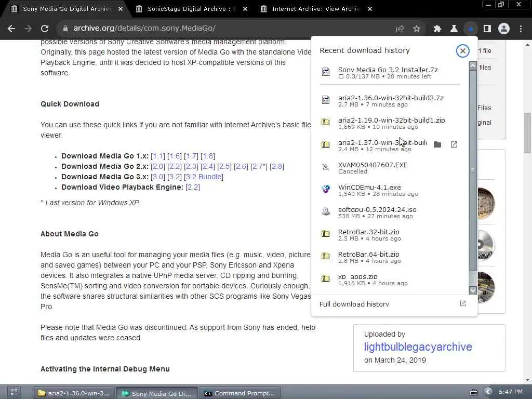Open Media Go 2.7* download link
The width and height of the screenshot is (532, 399).
click(259, 167)
